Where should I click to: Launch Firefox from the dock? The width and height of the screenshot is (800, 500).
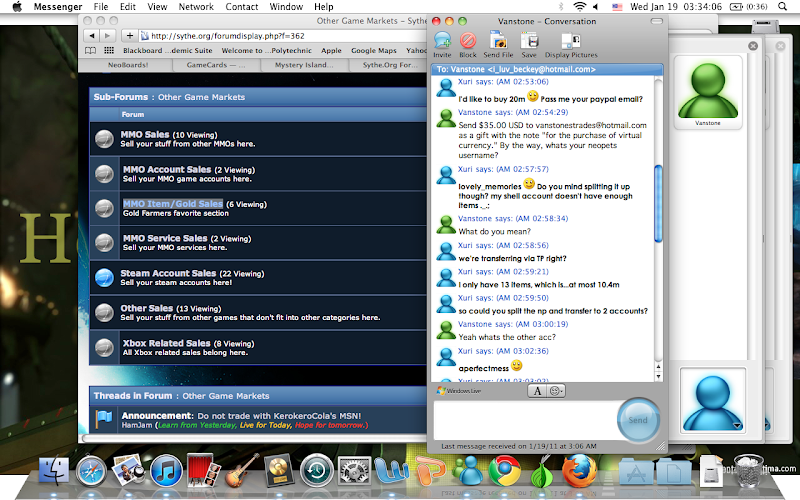pyautogui.click(x=580, y=470)
